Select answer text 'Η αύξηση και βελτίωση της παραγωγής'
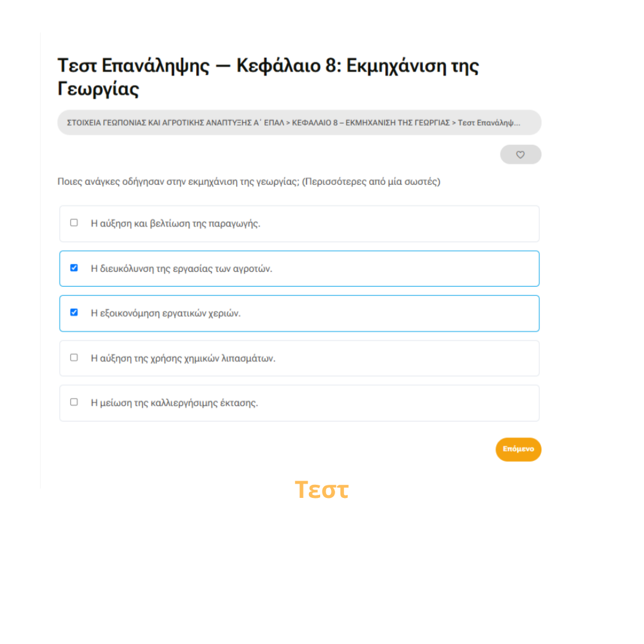Viewport: 644px width, 644px height. [x=175, y=224]
